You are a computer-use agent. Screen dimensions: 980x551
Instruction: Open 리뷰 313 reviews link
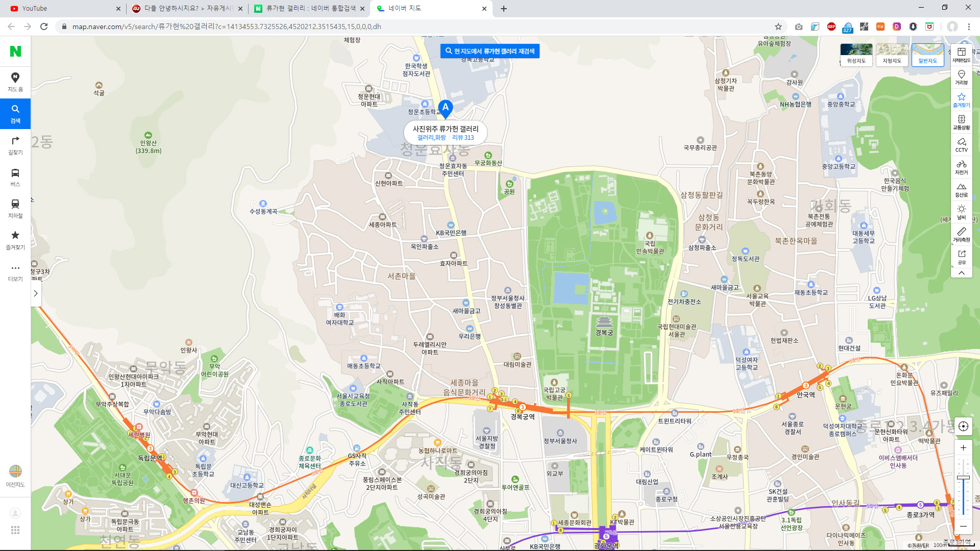point(463,138)
